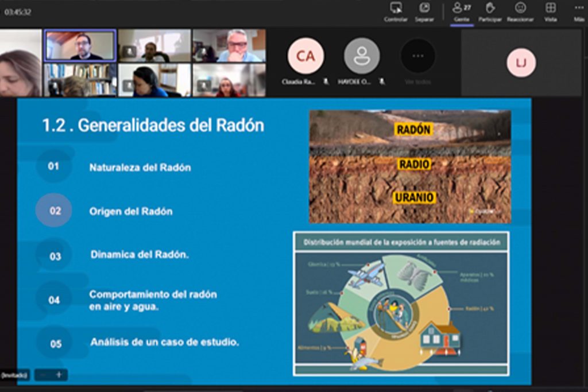Click 'Ver todos' overflow participants button
This screenshot has width=588, height=392.
417,56
